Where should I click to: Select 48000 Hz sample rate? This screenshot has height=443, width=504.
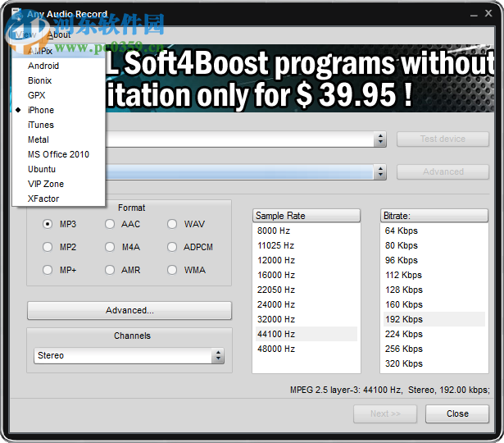click(275, 349)
